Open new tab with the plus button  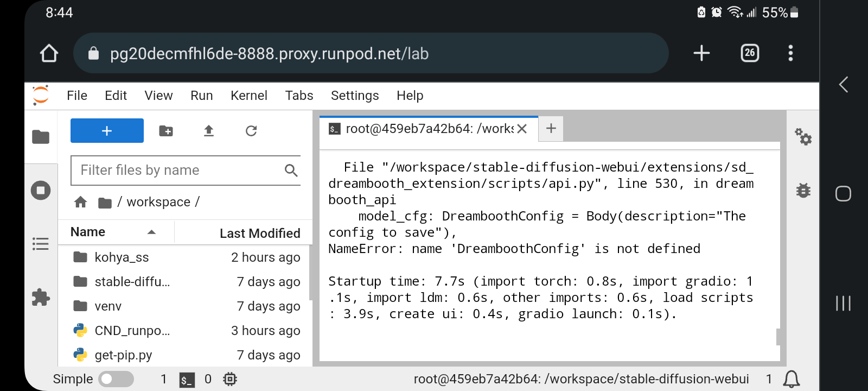pyautogui.click(x=551, y=128)
